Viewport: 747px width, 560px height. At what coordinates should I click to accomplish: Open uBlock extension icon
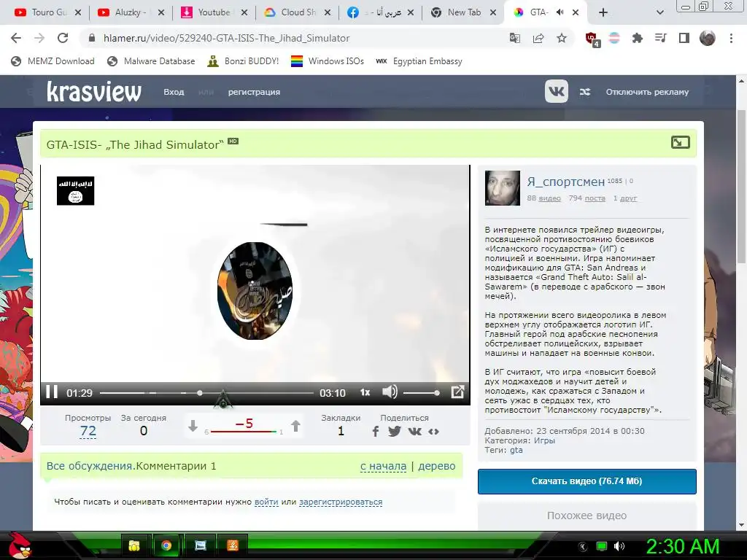(592, 39)
